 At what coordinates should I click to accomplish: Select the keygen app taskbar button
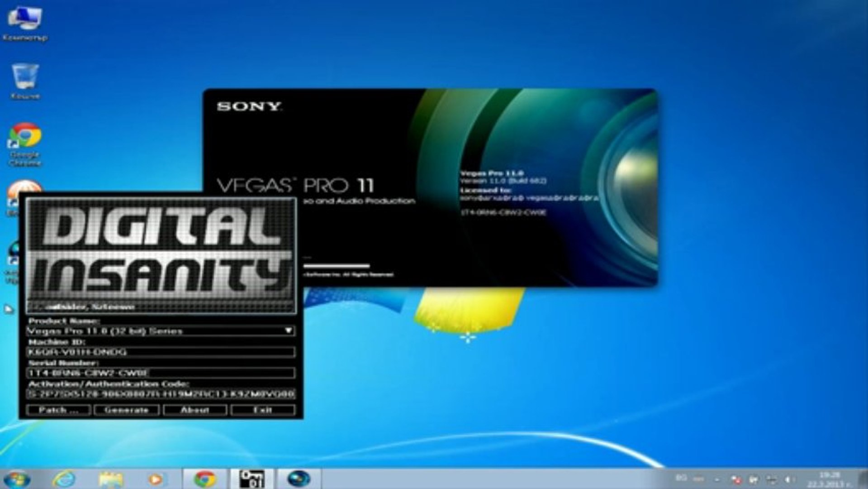[252, 479]
